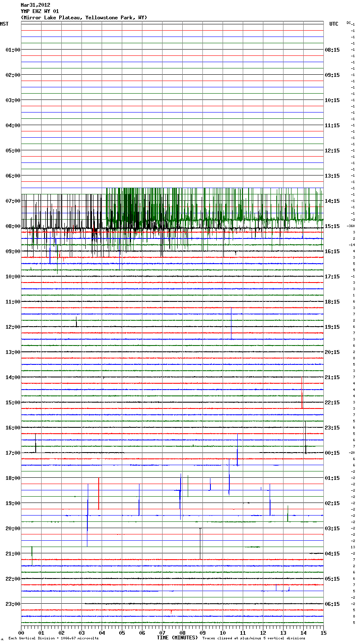
Task: Click the UTC time label '14:15'
Action: coord(332,201)
